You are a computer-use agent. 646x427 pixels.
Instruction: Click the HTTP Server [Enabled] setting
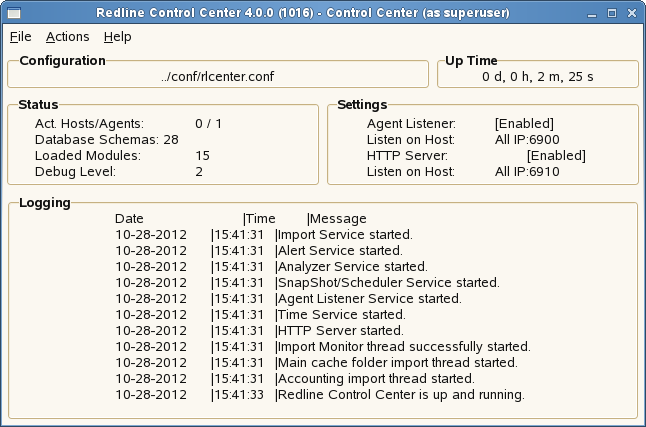coord(556,156)
